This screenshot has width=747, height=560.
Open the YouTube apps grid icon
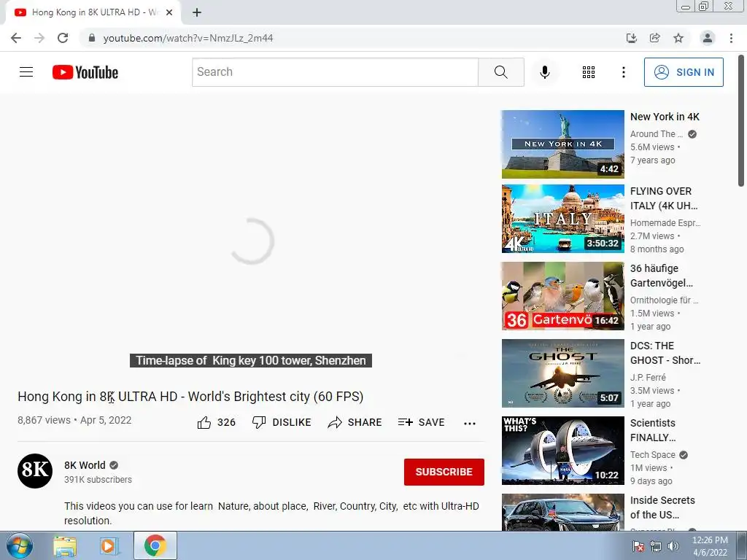(x=589, y=72)
